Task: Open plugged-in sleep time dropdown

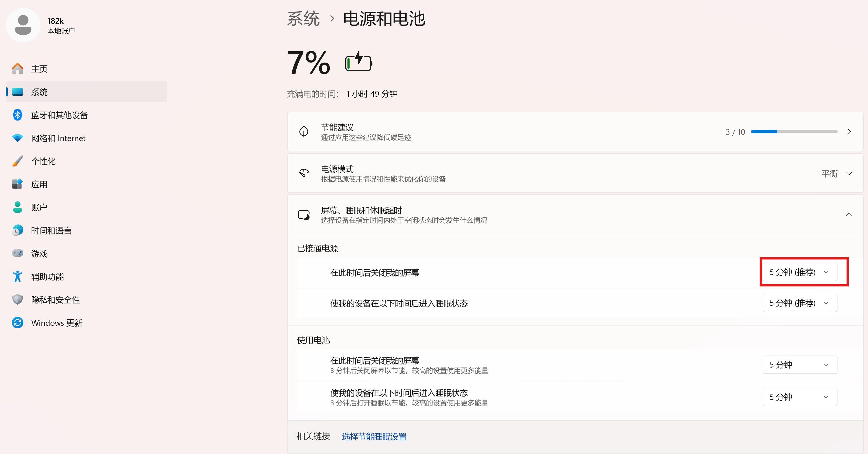Action: (800, 303)
